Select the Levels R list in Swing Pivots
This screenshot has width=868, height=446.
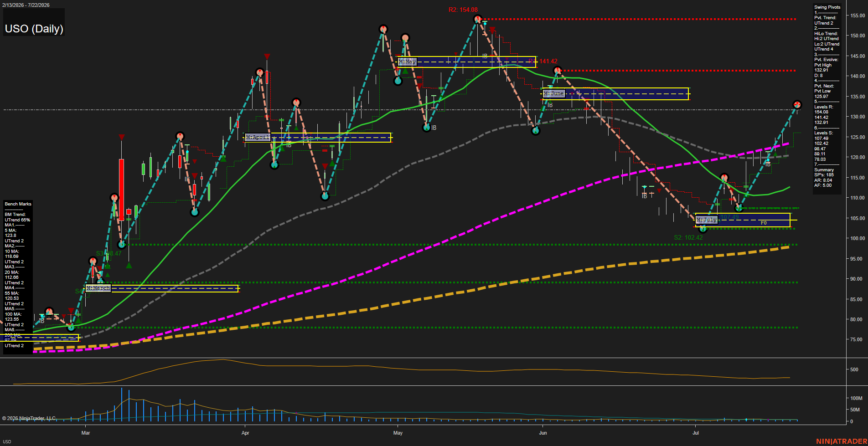(824, 115)
